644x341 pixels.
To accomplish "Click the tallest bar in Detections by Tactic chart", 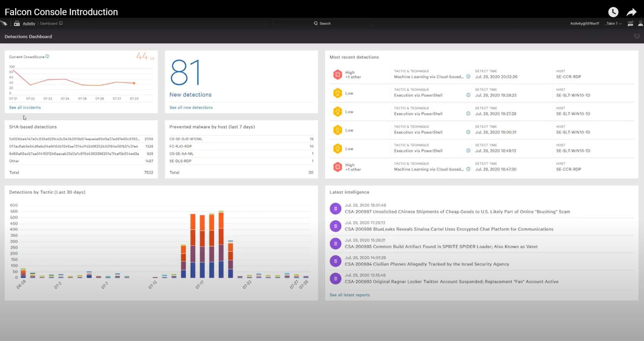I will (221, 244).
